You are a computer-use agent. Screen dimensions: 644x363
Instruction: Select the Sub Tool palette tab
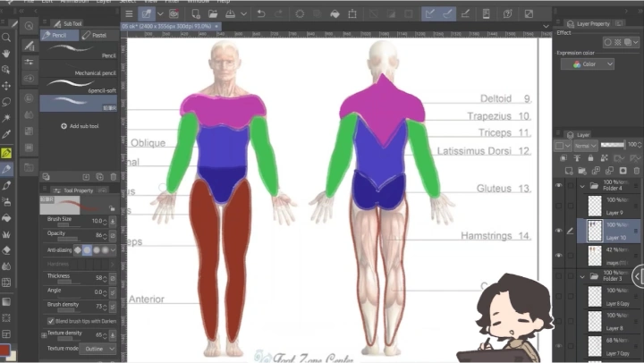68,24
